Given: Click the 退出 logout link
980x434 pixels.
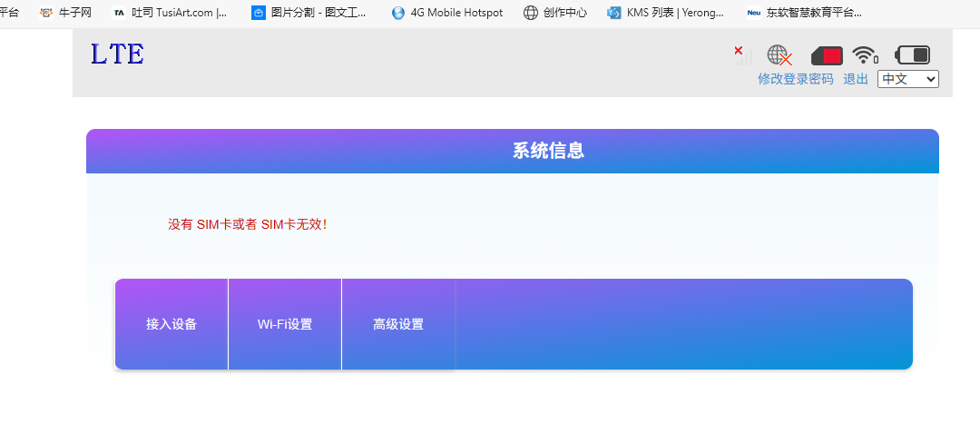Looking at the screenshot, I should tap(856, 79).
